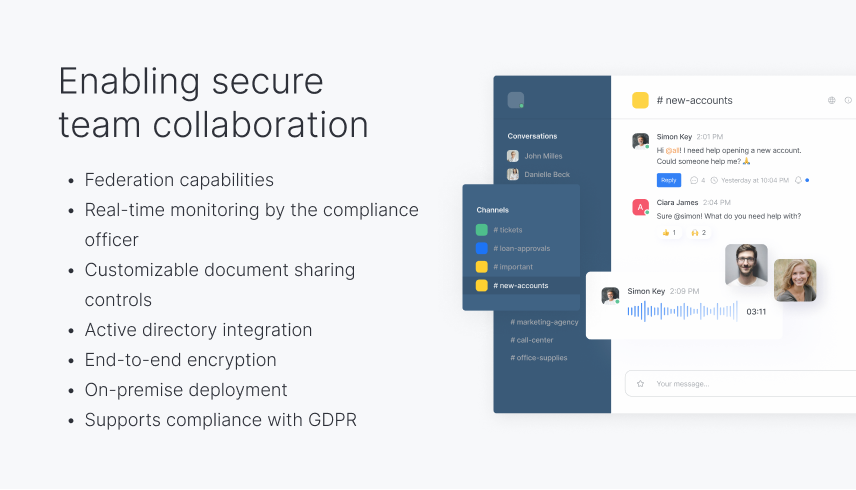This screenshot has height=490, width=856.
Task: Click the workspace logo in the sidebar
Action: (x=516, y=100)
